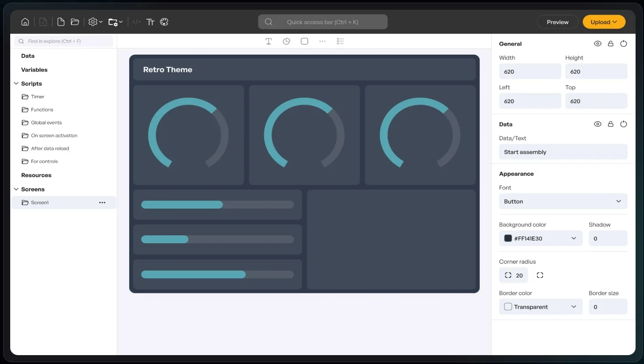Click the progress bar with the longest fill

pyautogui.click(x=218, y=274)
